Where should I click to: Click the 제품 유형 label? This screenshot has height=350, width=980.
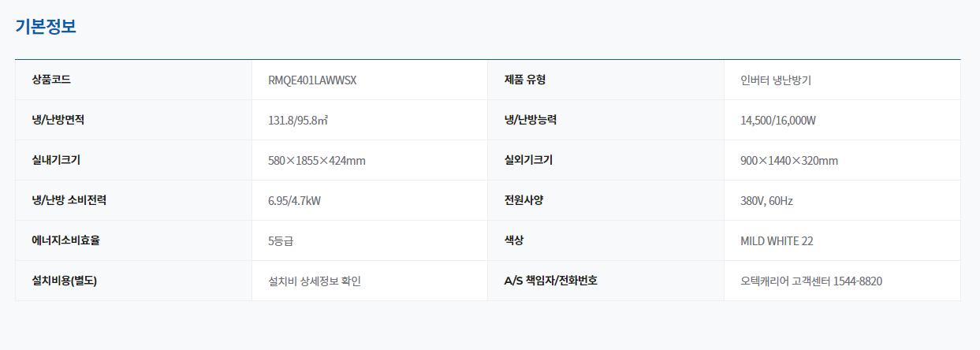tap(525, 80)
